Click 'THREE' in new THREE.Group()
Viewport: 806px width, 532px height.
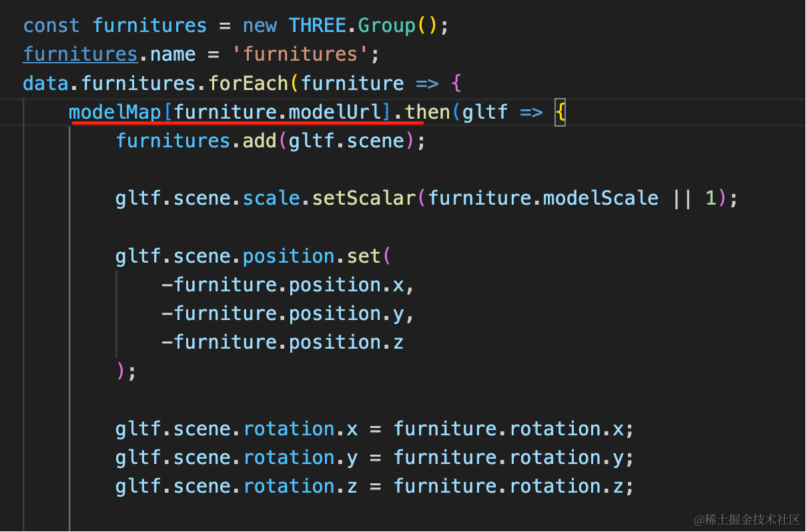(x=317, y=26)
